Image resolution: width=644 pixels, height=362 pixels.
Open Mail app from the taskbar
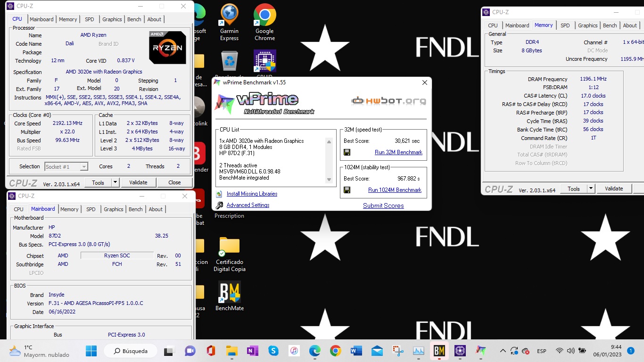pyautogui.click(x=377, y=351)
